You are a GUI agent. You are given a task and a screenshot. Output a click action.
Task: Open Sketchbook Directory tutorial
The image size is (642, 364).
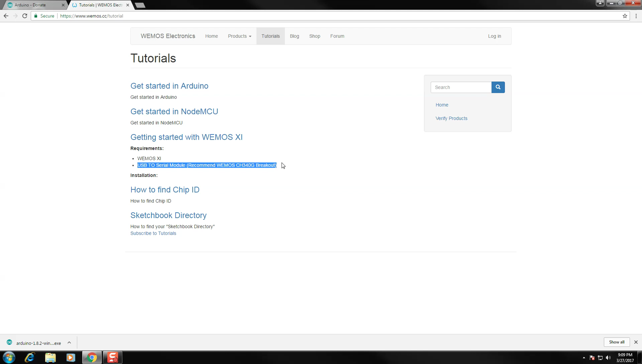[x=169, y=215]
